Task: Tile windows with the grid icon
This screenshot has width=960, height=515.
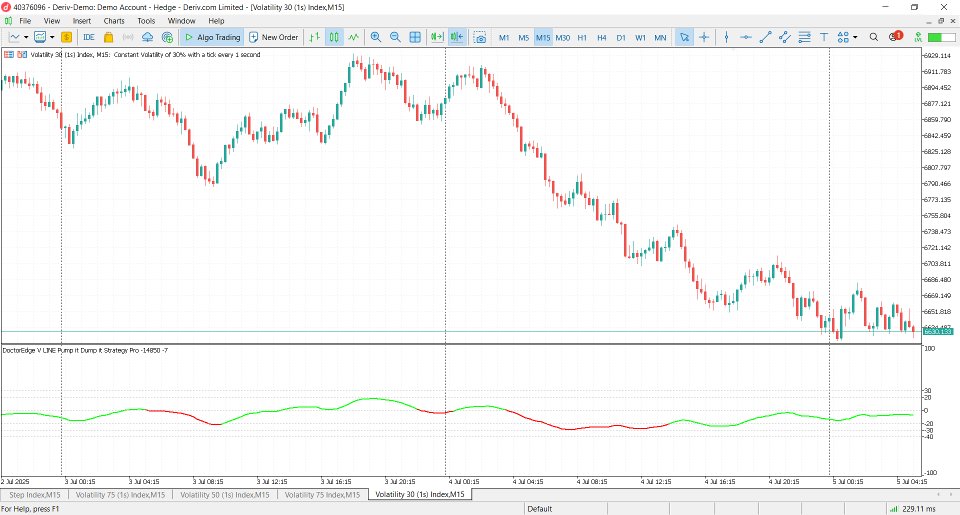Action: pyautogui.click(x=415, y=37)
